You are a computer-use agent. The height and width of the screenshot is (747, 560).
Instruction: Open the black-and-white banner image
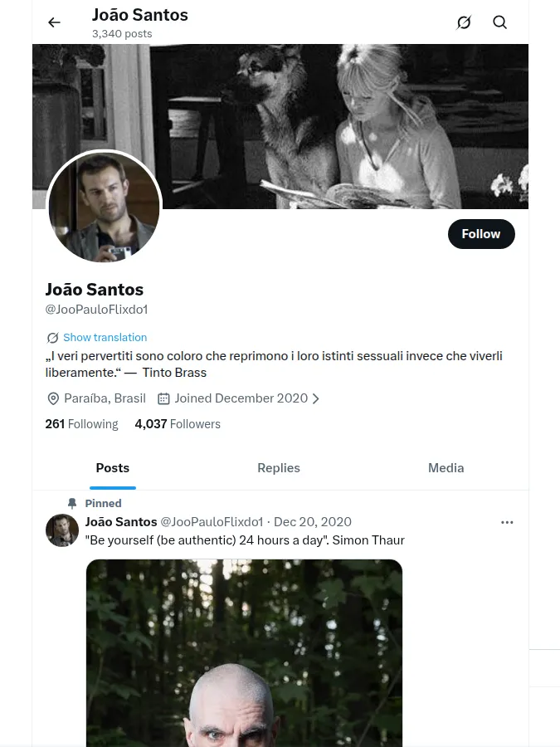click(280, 126)
